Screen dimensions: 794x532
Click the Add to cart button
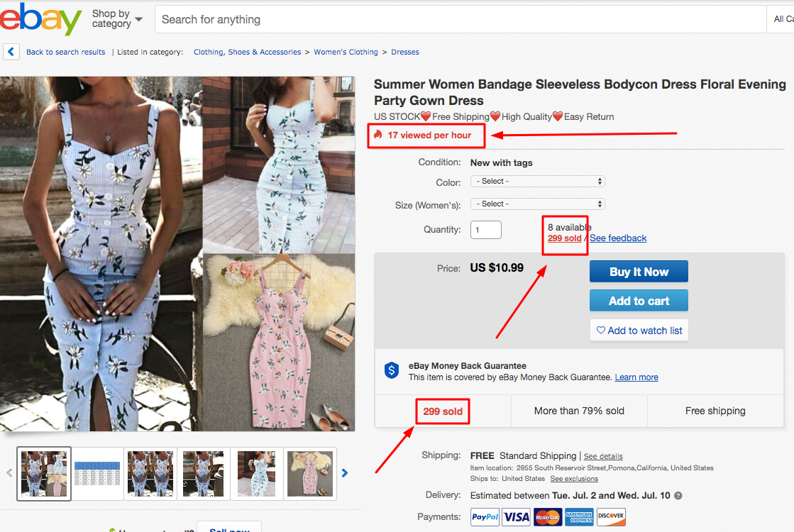(x=639, y=301)
